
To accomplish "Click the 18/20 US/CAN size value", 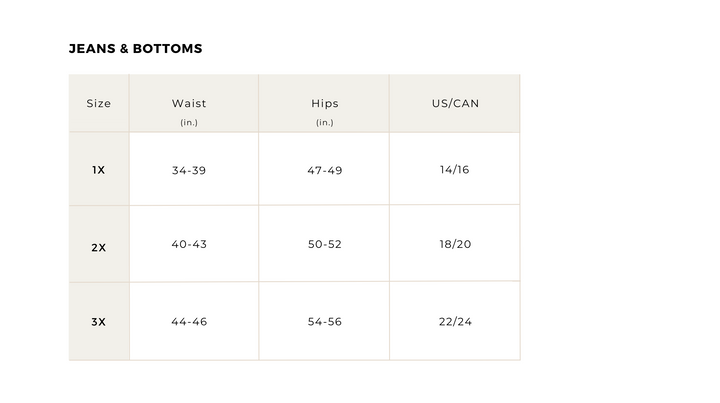I will click(454, 245).
